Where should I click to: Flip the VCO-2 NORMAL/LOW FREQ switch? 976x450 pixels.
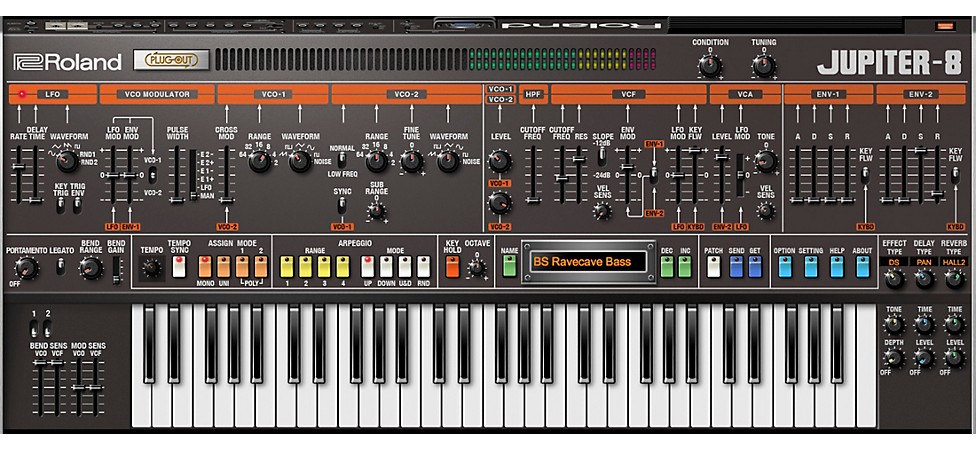(341, 157)
